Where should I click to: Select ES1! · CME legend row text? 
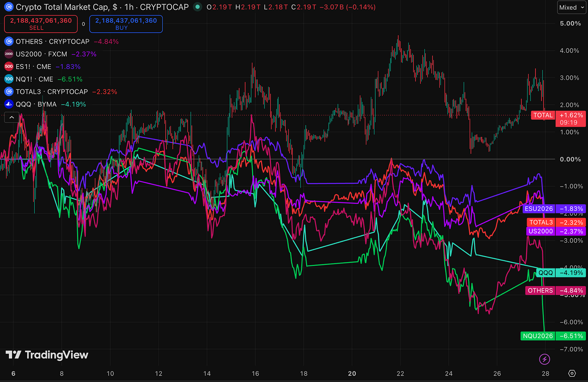34,66
